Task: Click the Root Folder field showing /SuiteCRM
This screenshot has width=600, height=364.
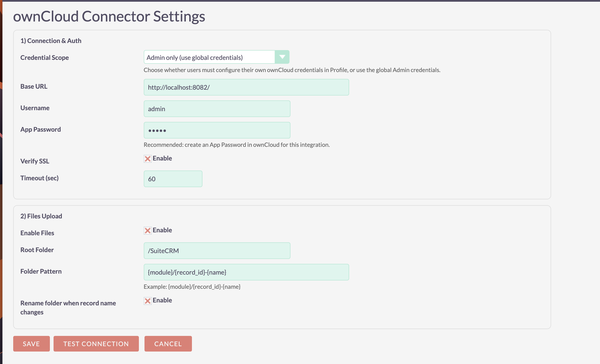Action: point(217,250)
